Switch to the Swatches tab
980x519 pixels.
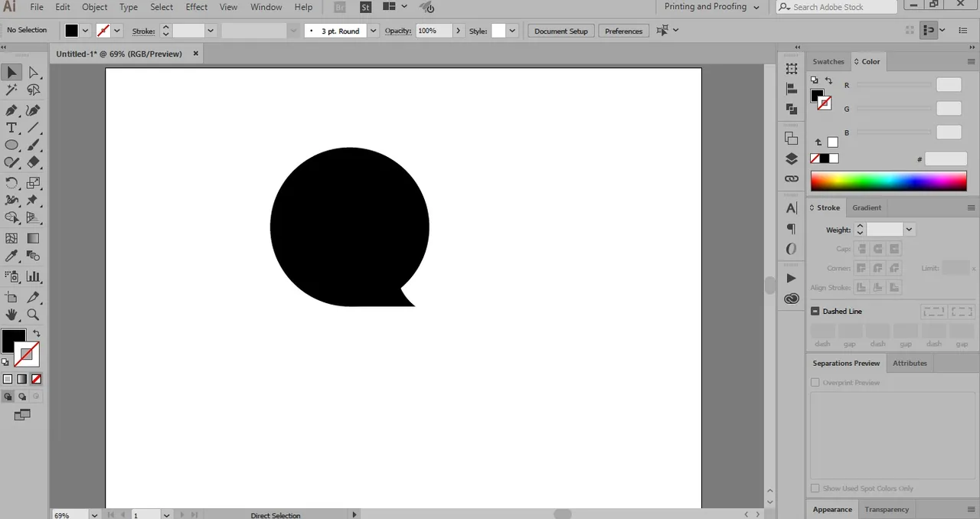tap(828, 61)
